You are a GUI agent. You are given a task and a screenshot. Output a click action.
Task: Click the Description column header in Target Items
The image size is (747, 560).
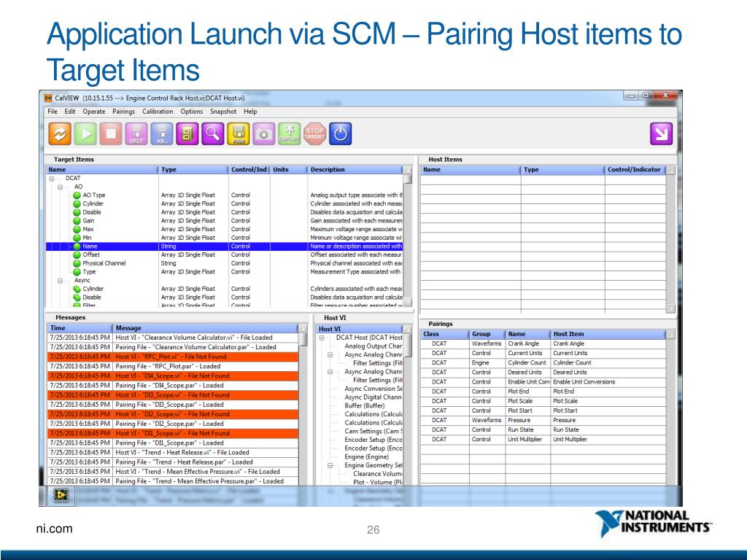(355, 169)
